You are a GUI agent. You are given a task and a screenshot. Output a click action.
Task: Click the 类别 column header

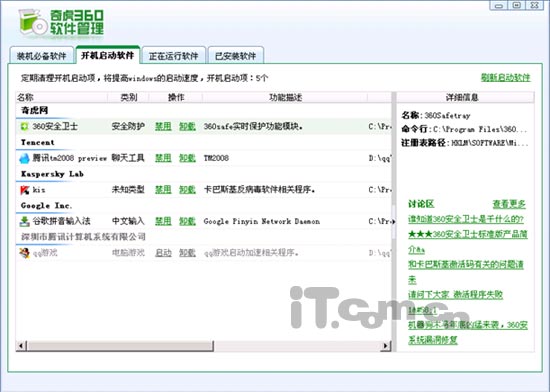tap(128, 97)
